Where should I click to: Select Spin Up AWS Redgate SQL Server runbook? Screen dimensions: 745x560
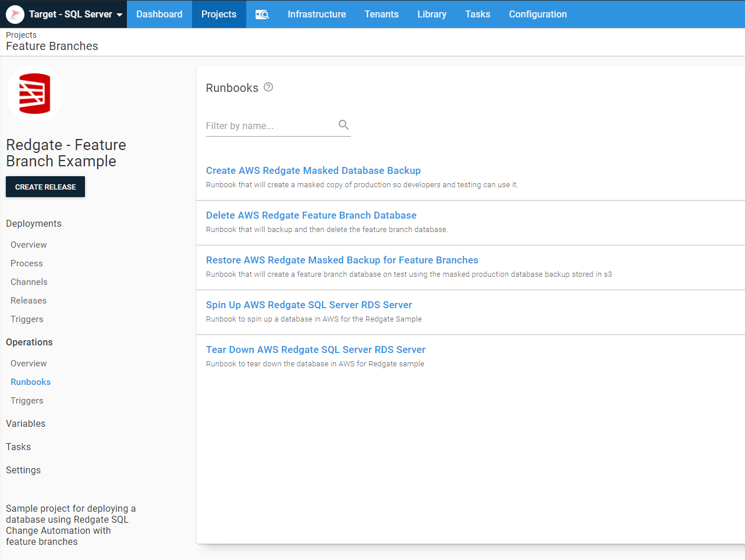308,305
